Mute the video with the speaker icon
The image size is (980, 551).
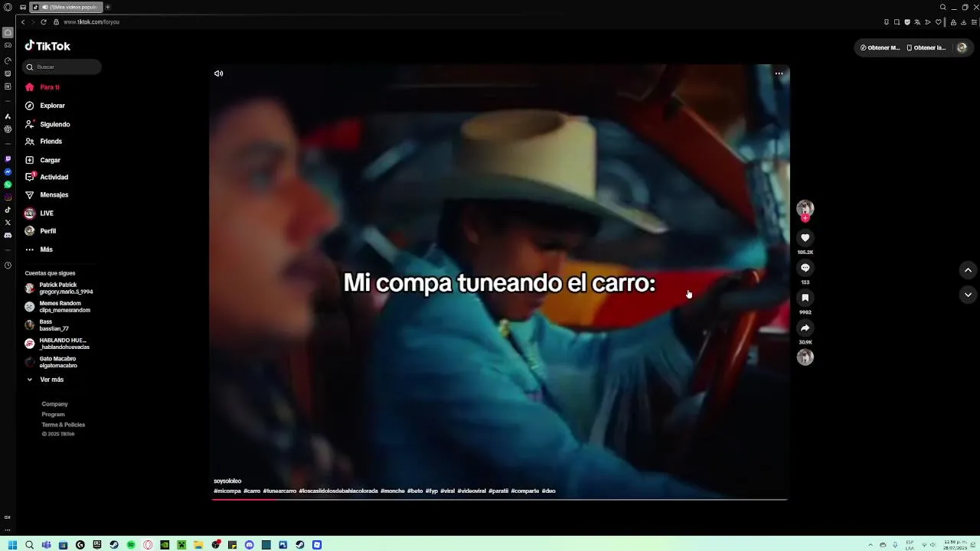pos(218,73)
